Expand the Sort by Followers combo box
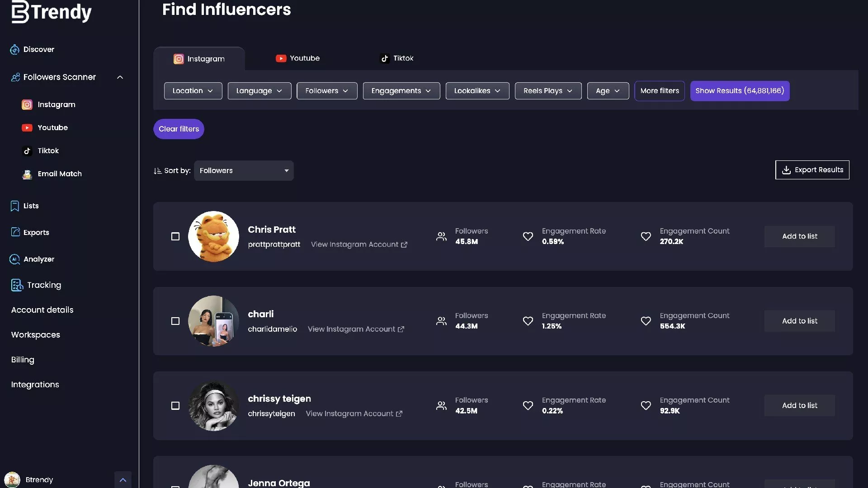The height and width of the screenshot is (488, 868). [x=244, y=171]
